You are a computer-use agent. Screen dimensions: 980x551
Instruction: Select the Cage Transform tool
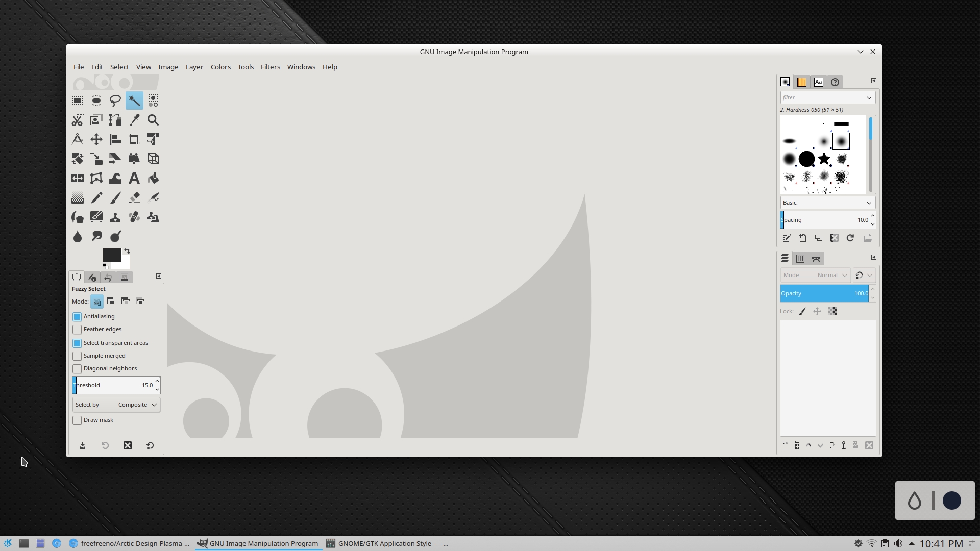point(96,178)
